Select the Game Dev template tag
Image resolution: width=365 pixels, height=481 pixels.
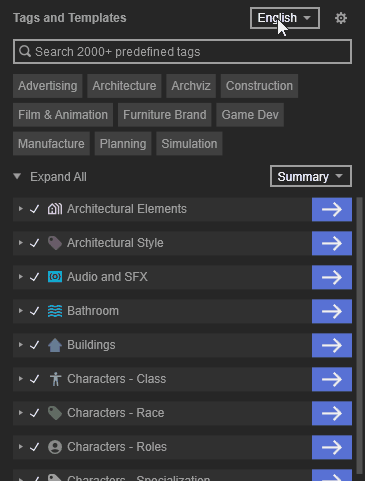[x=250, y=115]
